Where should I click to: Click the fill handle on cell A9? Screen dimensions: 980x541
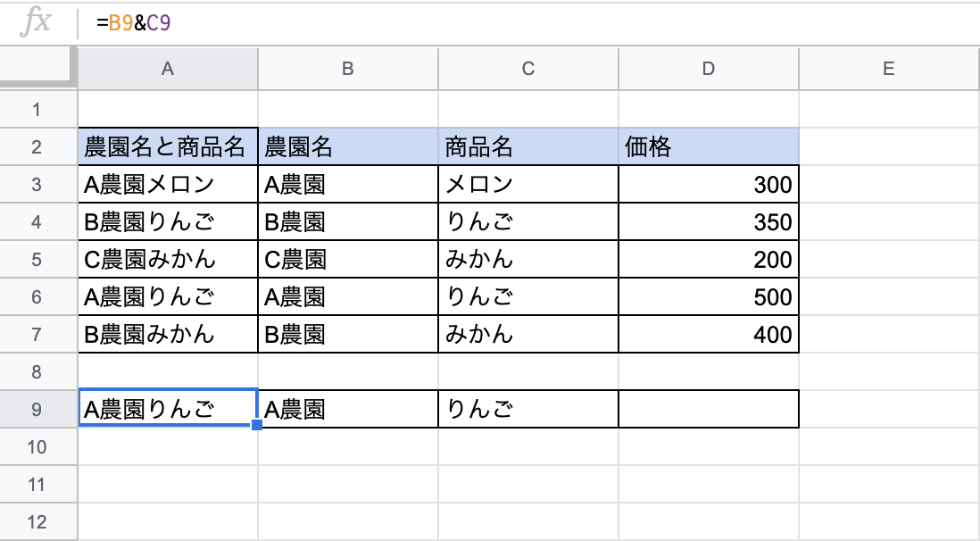(x=257, y=425)
